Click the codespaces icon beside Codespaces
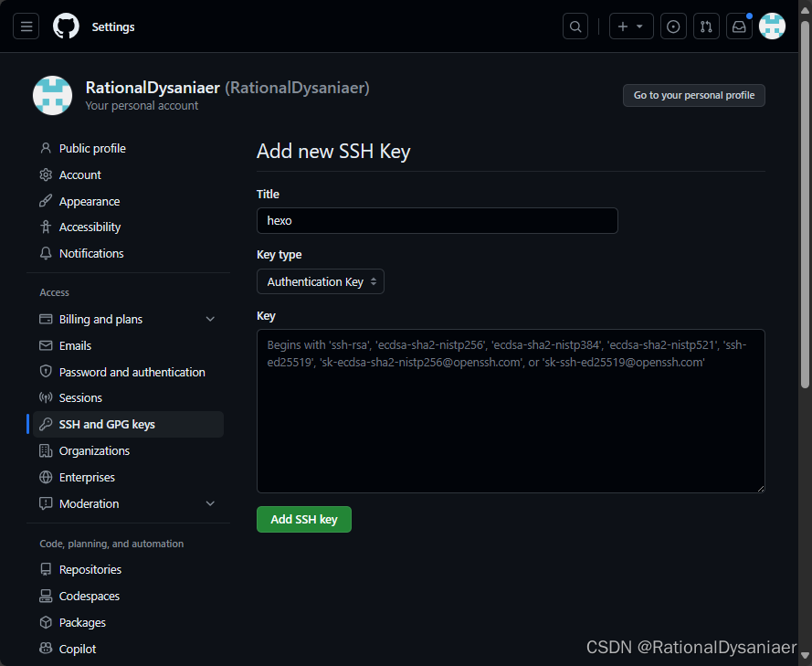The height and width of the screenshot is (666, 812). click(x=46, y=596)
